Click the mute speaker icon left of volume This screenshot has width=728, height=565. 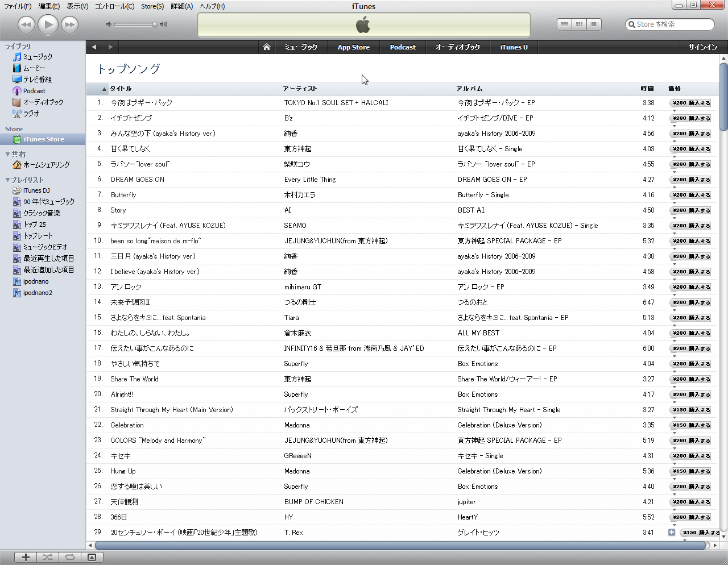pyautogui.click(x=109, y=24)
